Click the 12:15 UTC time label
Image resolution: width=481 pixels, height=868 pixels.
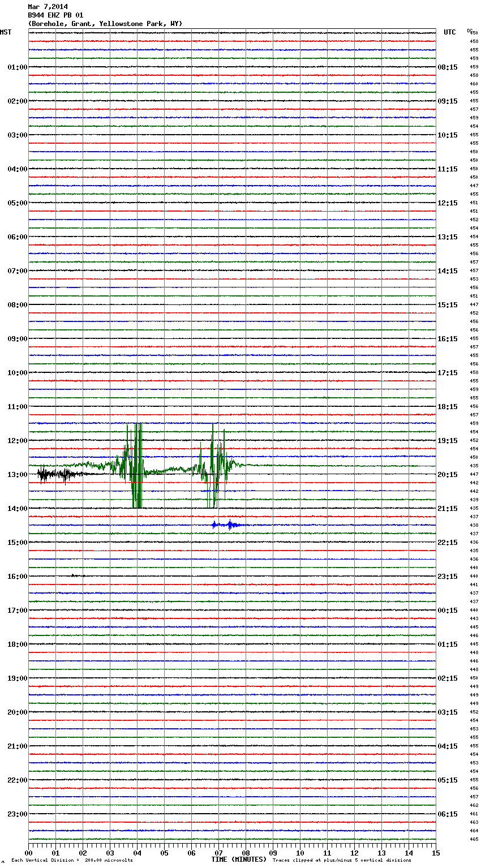pyautogui.click(x=448, y=203)
